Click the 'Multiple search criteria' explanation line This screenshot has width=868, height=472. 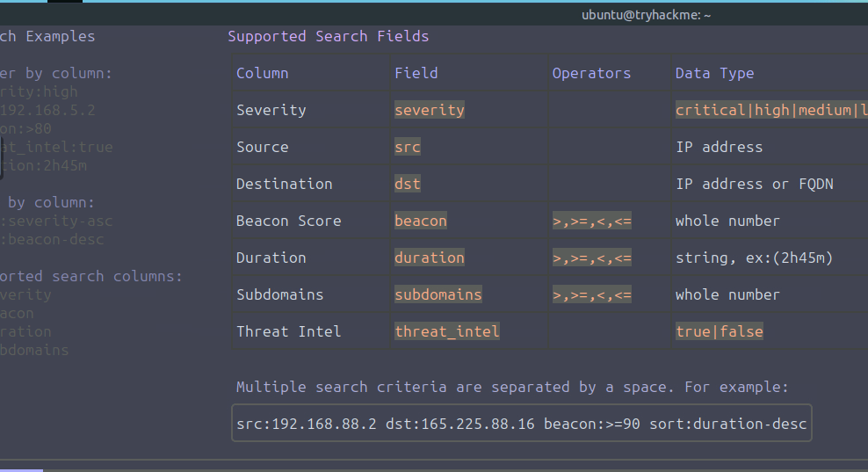click(x=512, y=387)
